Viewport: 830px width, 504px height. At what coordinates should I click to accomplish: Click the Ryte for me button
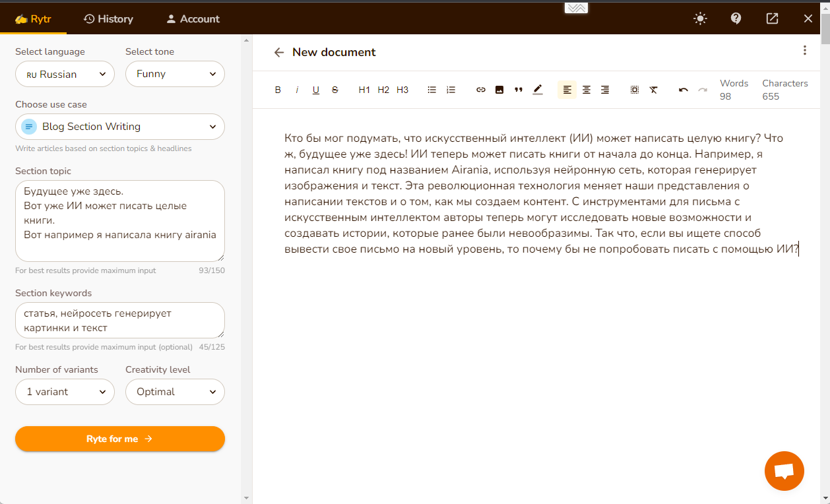120,439
